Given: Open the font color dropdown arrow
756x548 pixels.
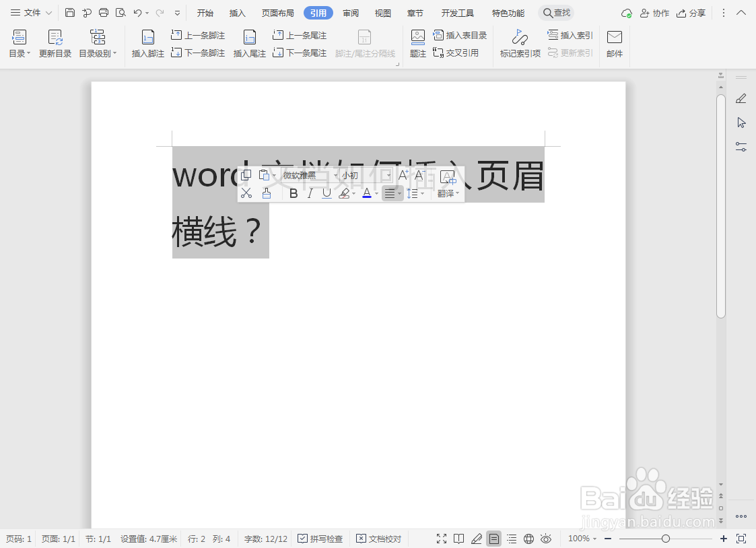Looking at the screenshot, I should coord(376,194).
